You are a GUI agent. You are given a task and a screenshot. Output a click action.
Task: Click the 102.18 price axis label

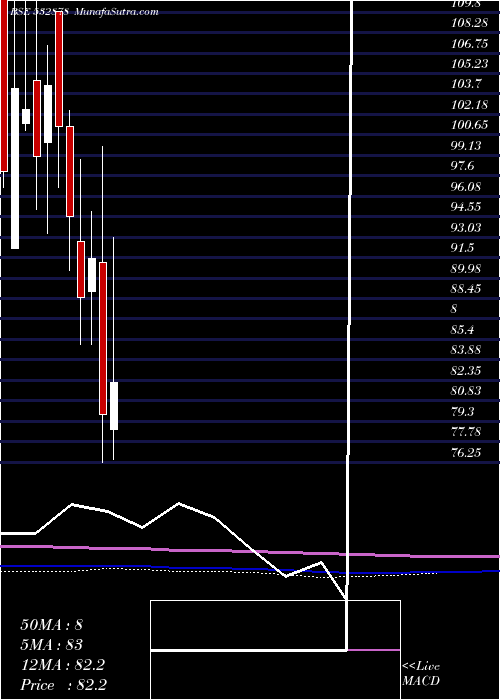click(469, 105)
